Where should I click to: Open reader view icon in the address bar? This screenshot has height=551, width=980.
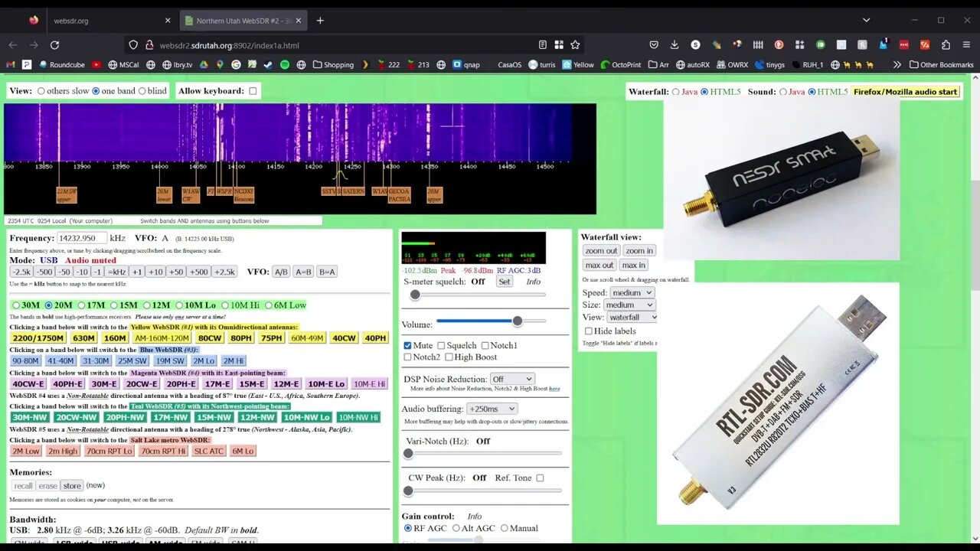(543, 45)
